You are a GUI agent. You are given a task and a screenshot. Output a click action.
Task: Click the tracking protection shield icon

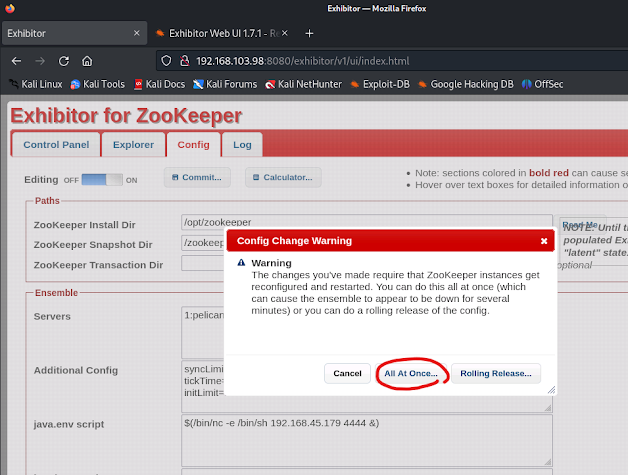166,61
